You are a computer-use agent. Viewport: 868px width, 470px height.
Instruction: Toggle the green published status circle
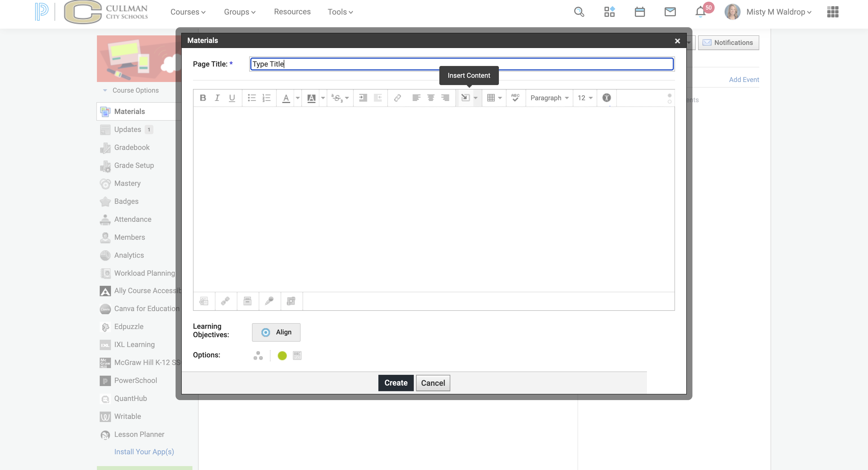282,355
